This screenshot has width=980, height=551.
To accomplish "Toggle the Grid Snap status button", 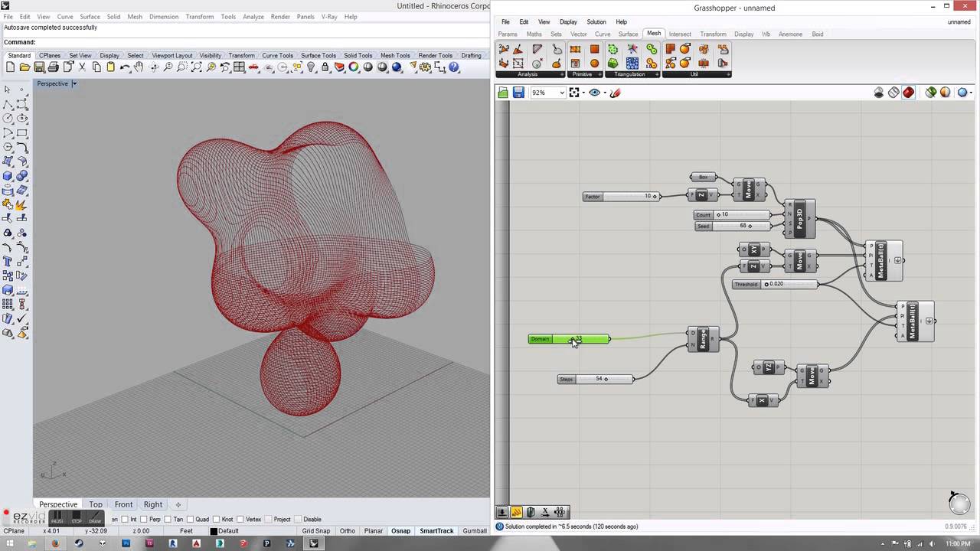I will click(x=315, y=531).
